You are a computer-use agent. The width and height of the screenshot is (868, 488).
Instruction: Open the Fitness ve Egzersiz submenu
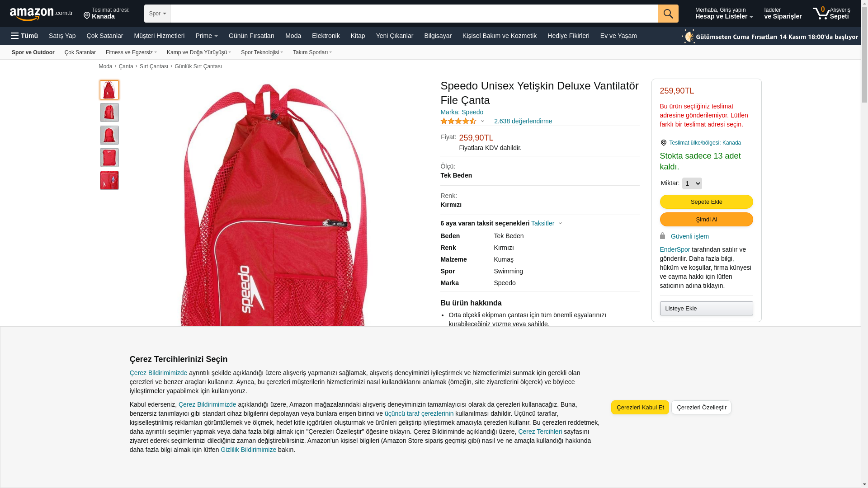131,52
